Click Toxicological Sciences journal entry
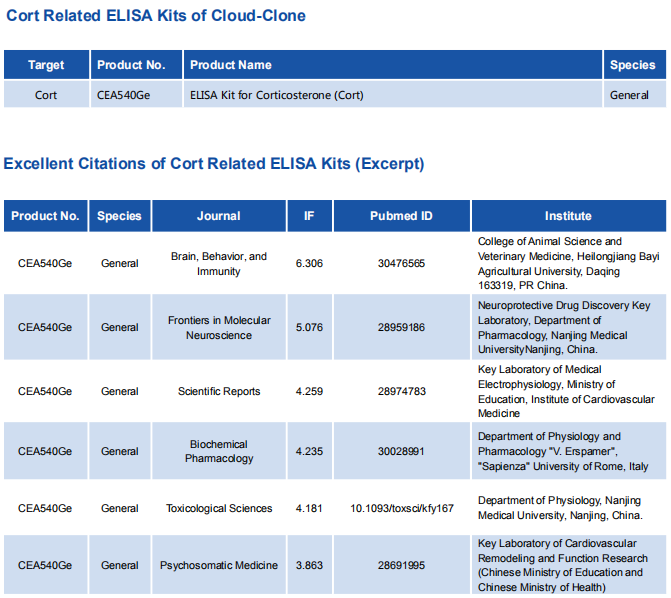 coord(218,509)
